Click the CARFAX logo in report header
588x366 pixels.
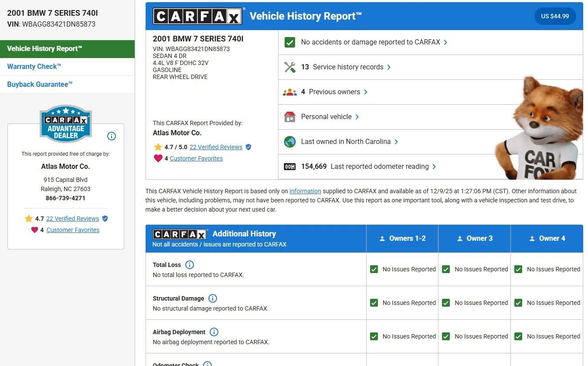click(197, 17)
